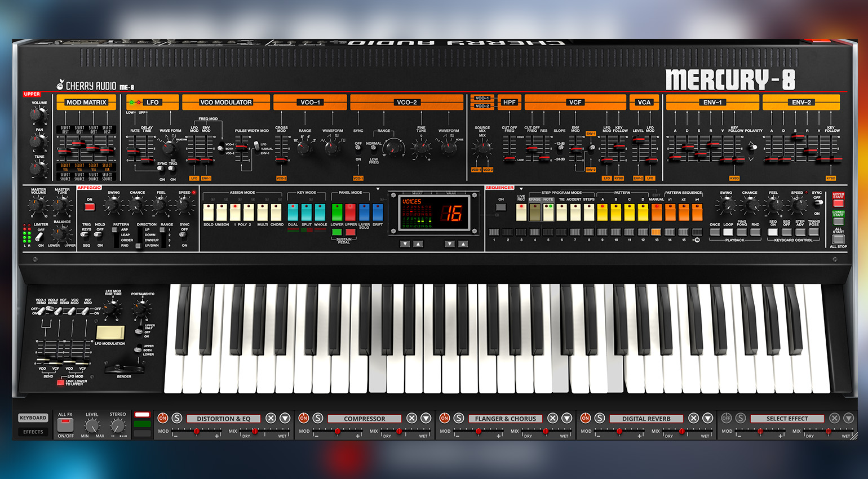The width and height of the screenshot is (868, 479).
Task: Switch to the Keyboard tab
Action: tap(33, 418)
